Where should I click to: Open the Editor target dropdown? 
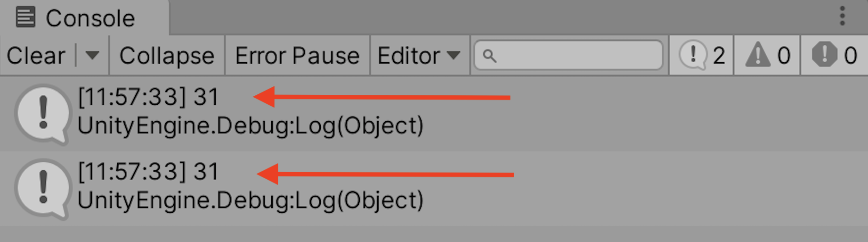pyautogui.click(x=419, y=55)
